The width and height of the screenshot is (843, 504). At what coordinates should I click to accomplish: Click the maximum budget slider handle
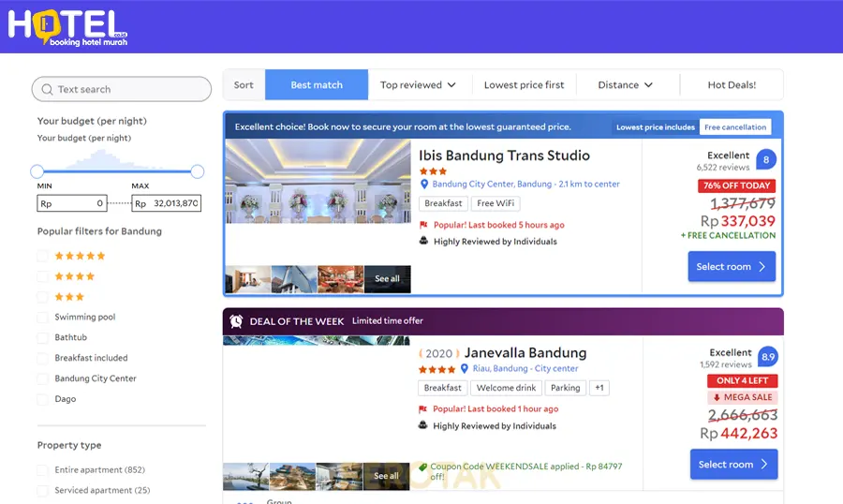(198, 171)
